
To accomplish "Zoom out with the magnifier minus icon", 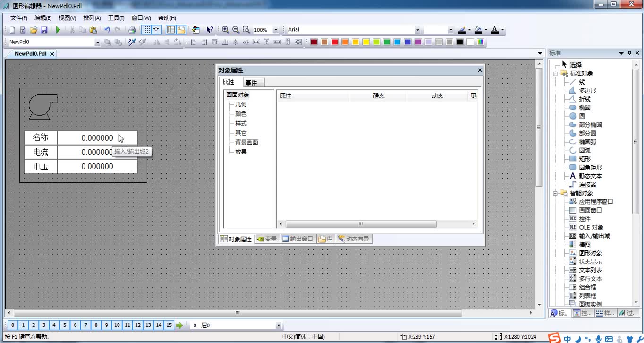I will tap(236, 30).
